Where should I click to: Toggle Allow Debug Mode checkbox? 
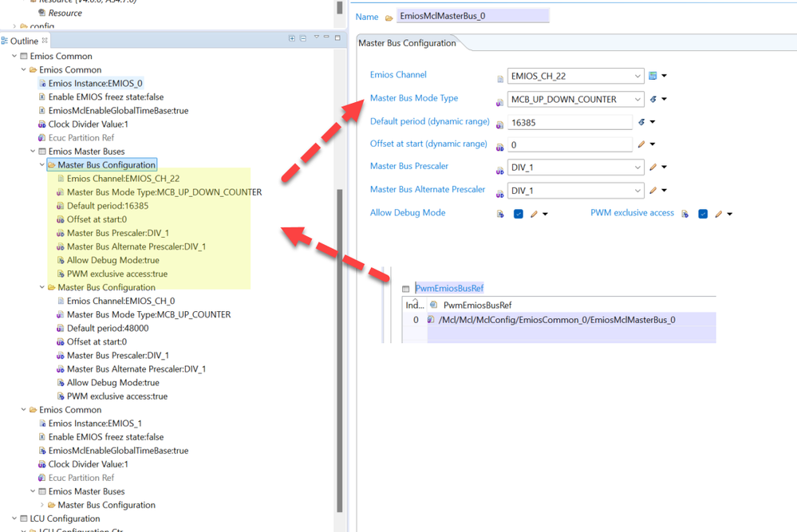(x=519, y=214)
